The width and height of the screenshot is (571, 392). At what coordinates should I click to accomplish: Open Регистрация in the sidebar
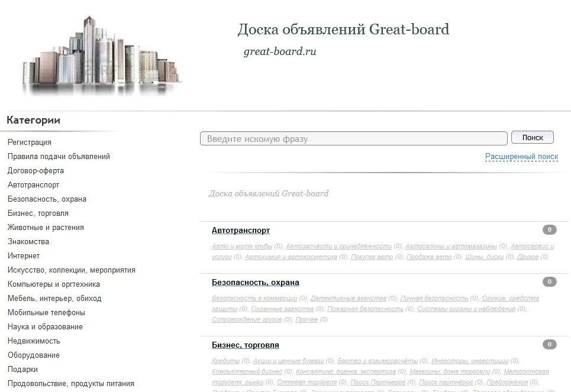click(30, 142)
